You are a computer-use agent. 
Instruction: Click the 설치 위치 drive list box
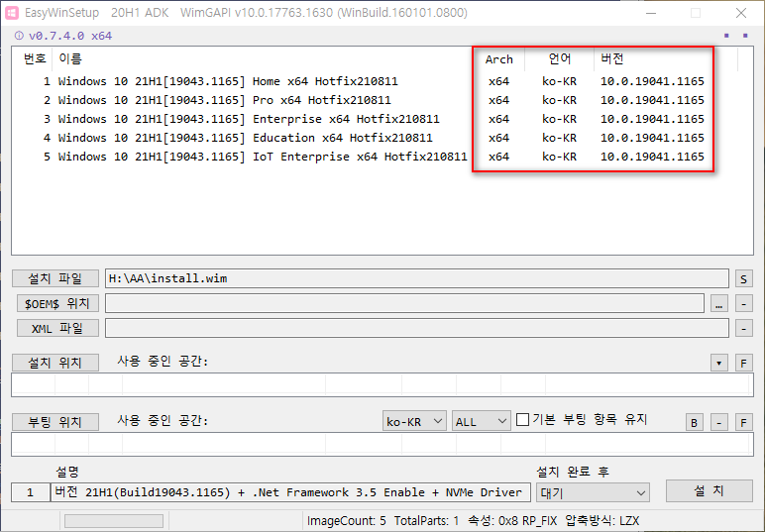(382, 384)
